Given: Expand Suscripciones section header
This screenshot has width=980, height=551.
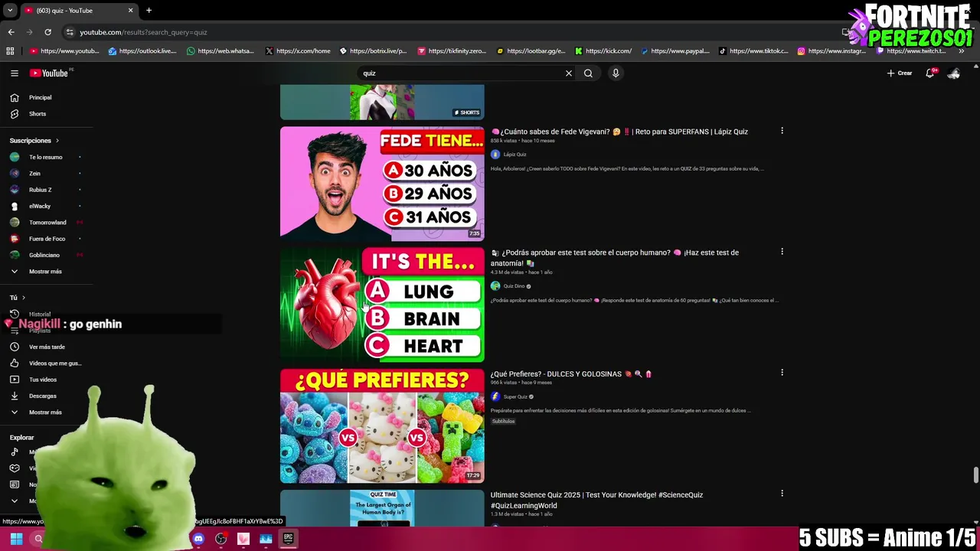Looking at the screenshot, I should pyautogui.click(x=34, y=141).
